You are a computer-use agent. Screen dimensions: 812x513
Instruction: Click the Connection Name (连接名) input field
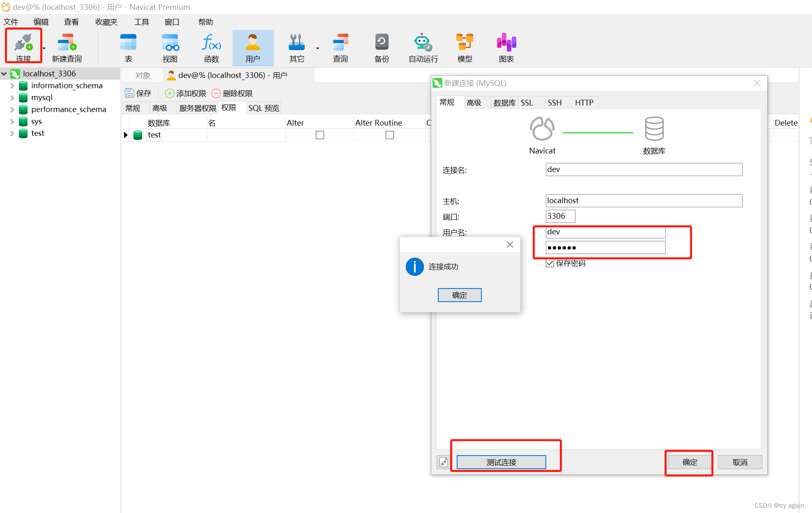pyautogui.click(x=644, y=169)
